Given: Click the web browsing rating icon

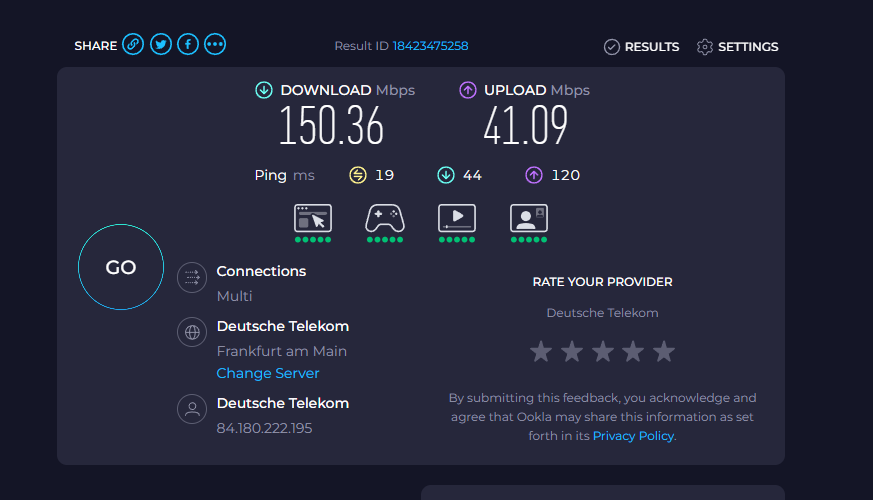Looking at the screenshot, I should [x=313, y=218].
